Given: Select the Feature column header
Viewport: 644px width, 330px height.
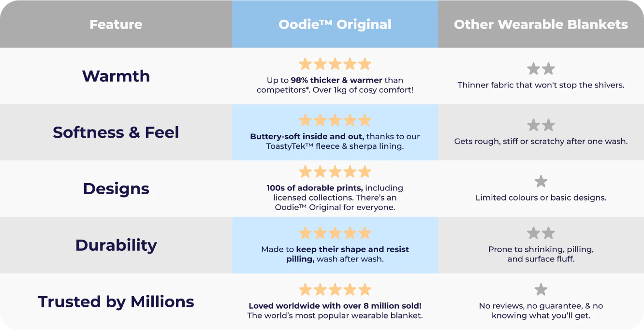Looking at the screenshot, I should click(116, 24).
